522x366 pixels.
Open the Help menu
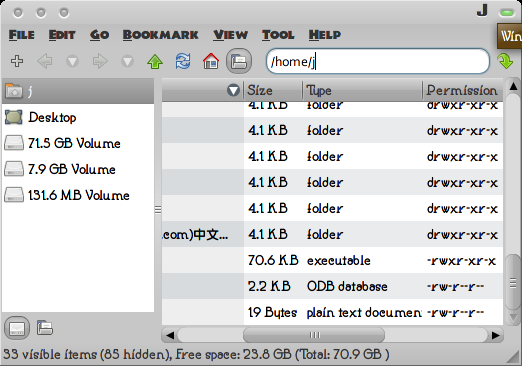coord(325,35)
